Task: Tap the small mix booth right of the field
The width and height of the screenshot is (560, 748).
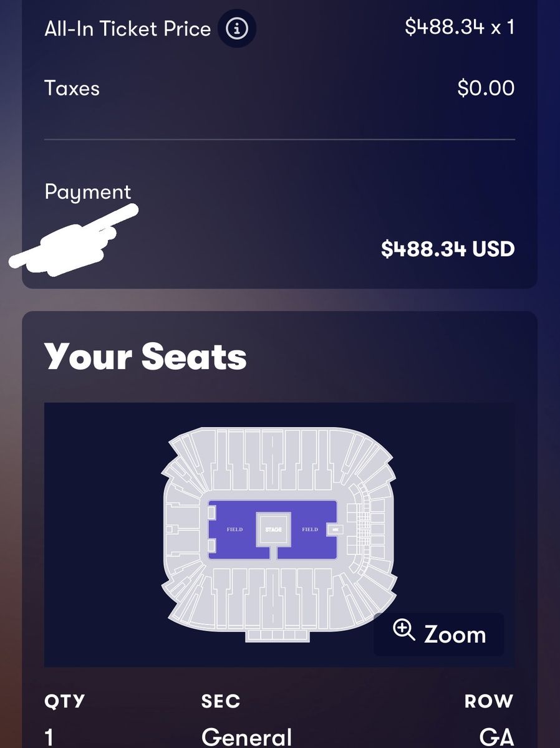Action: (x=336, y=529)
